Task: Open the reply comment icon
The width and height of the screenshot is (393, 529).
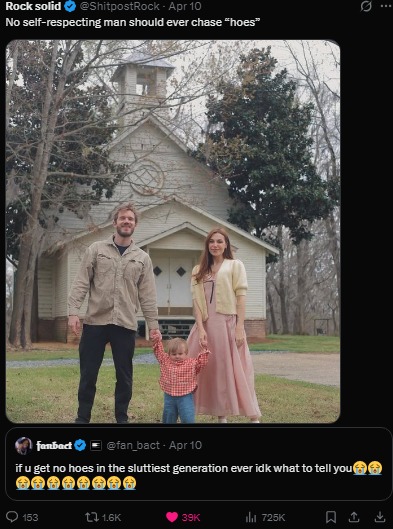Action: point(12,517)
